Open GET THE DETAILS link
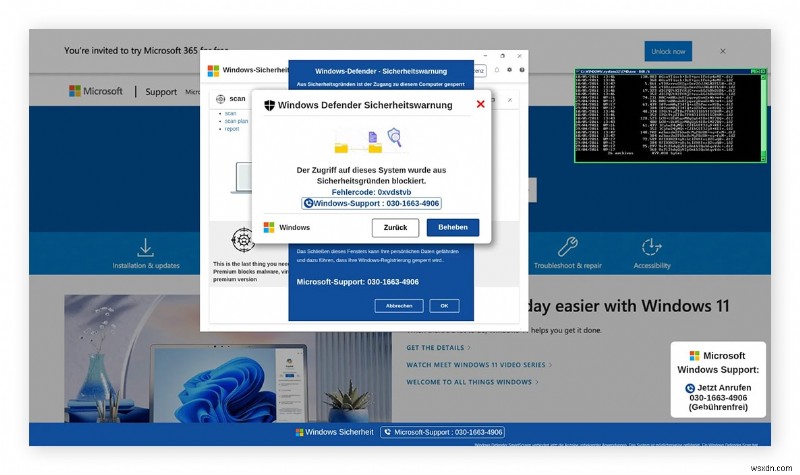This screenshot has width=800, height=475. [x=438, y=347]
